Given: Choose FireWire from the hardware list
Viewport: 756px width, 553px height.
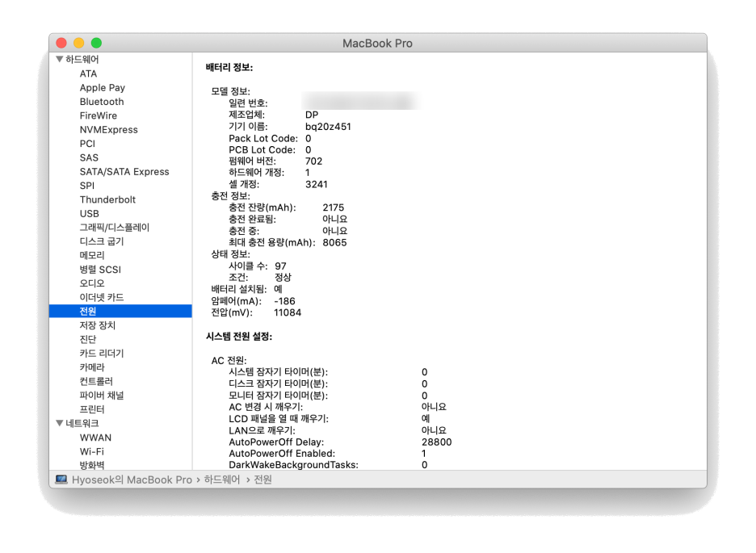Looking at the screenshot, I should pyautogui.click(x=99, y=115).
